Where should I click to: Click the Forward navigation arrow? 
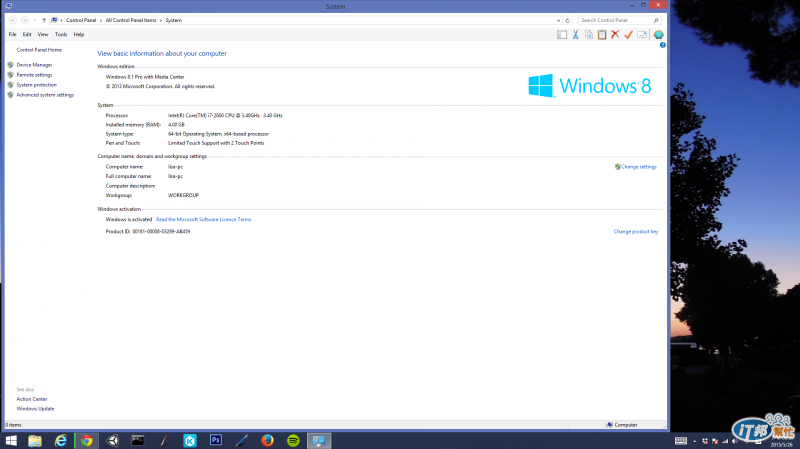24,20
